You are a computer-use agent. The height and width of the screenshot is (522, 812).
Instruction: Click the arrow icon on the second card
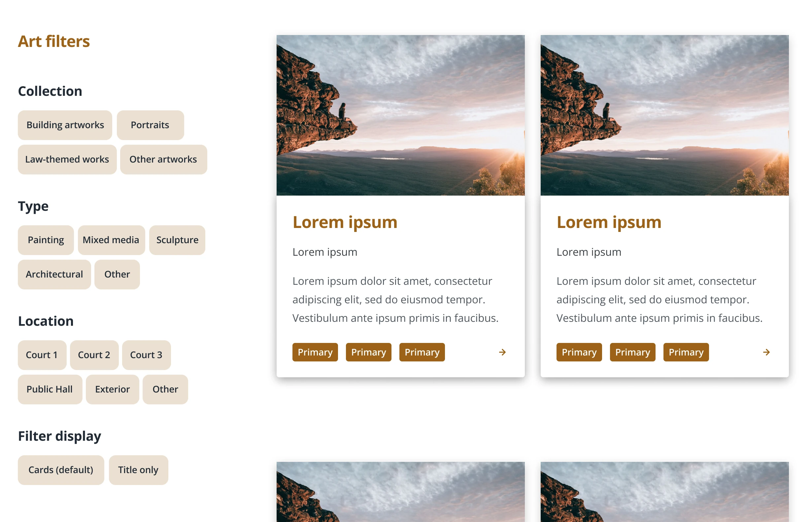click(766, 352)
